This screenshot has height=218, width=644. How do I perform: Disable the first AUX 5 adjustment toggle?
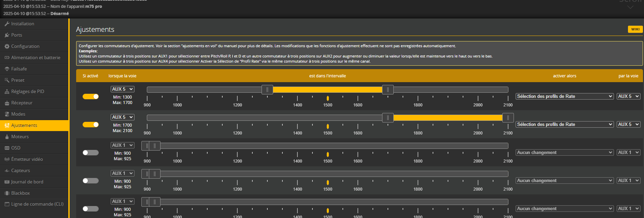90,97
